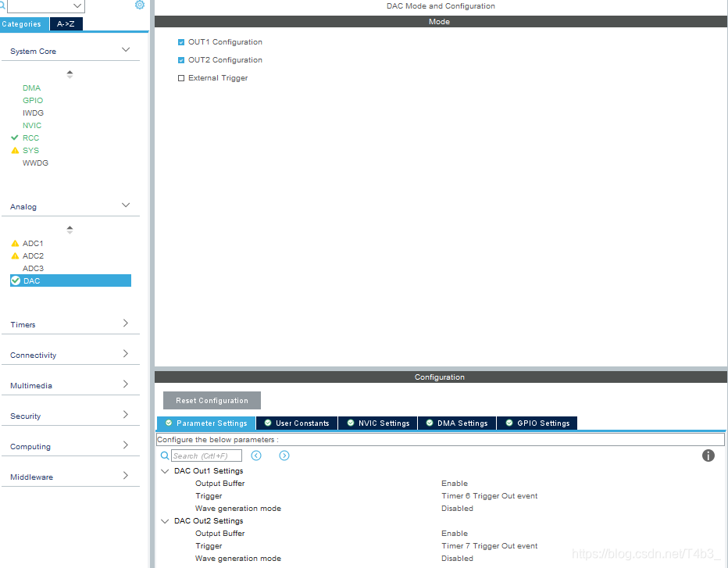Click the parameter search magnifier icon
This screenshot has height=568, width=728.
[x=165, y=455]
